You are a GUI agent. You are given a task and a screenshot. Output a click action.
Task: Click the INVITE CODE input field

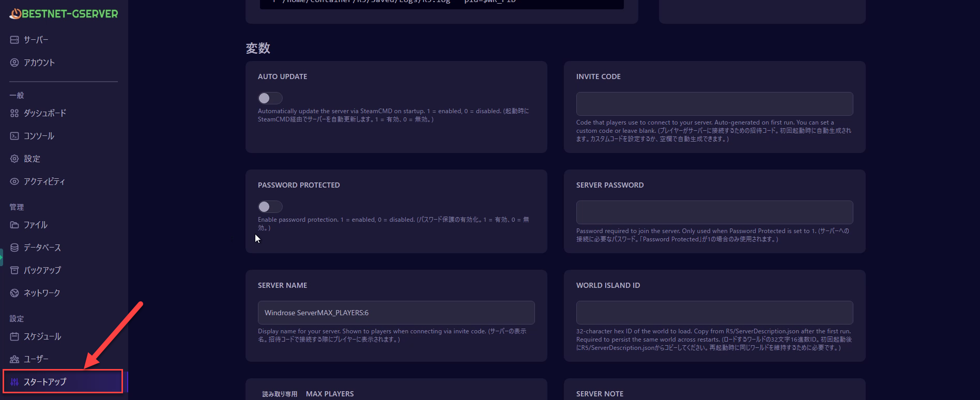point(714,104)
